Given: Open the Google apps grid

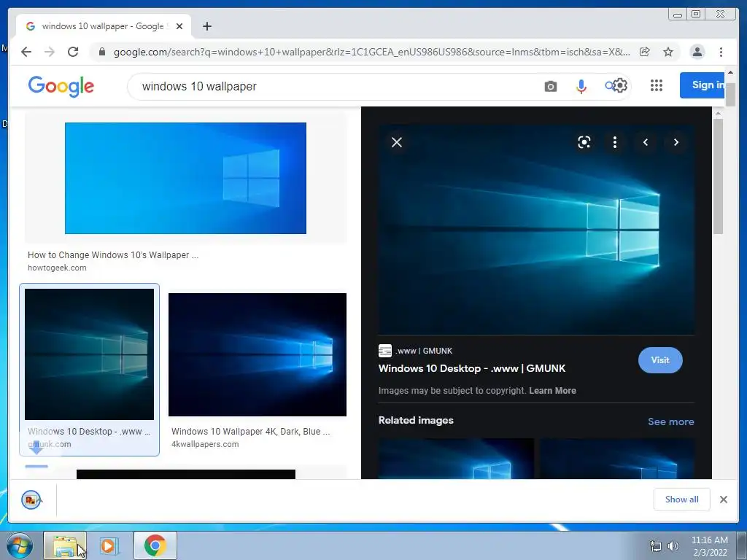Looking at the screenshot, I should pyautogui.click(x=657, y=85).
